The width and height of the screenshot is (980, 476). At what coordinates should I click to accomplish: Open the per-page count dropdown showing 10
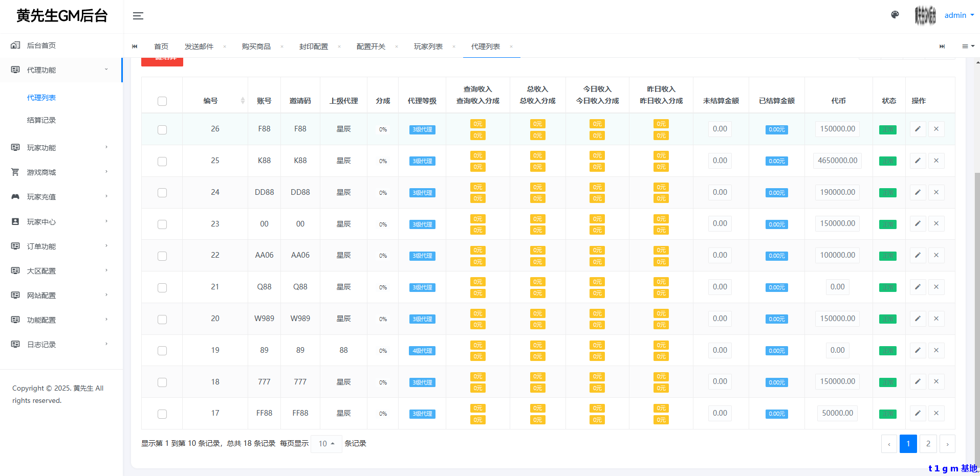click(326, 443)
